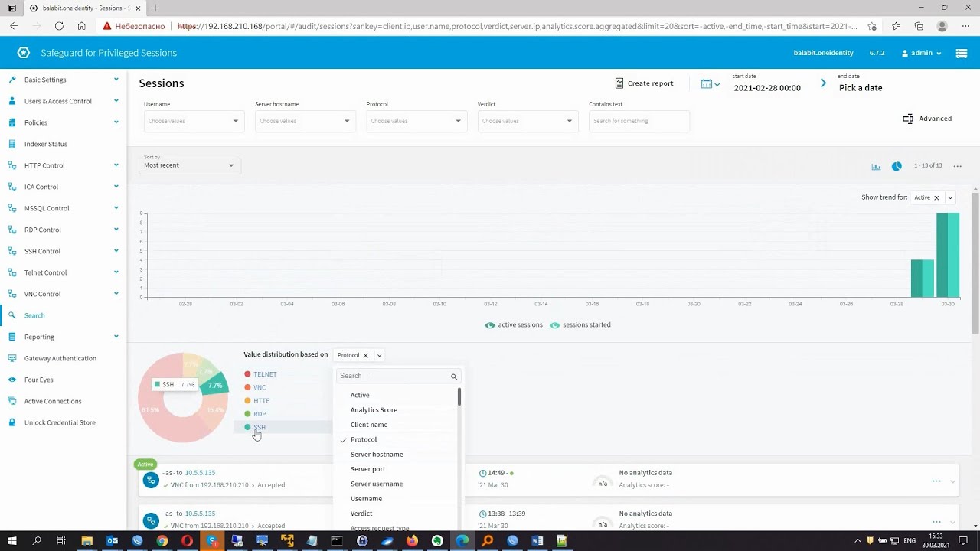980x551 pixels.
Task: Click the Four Eyes eye icon
Action: pyautogui.click(x=11, y=380)
